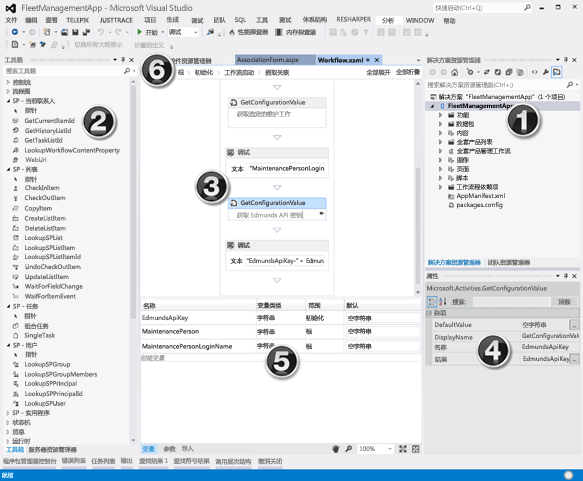Click the pan hand icon in workflow designer
583x481 pixels.
point(335,449)
